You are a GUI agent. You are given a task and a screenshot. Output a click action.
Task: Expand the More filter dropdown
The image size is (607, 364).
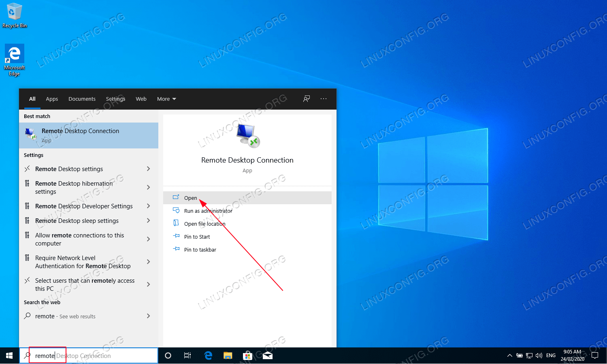(166, 99)
